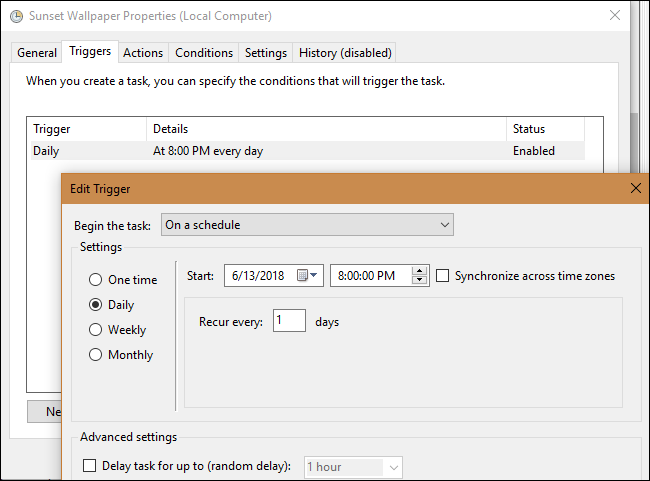Switch to the Conditions tab
The width and height of the screenshot is (650, 481).
click(204, 53)
